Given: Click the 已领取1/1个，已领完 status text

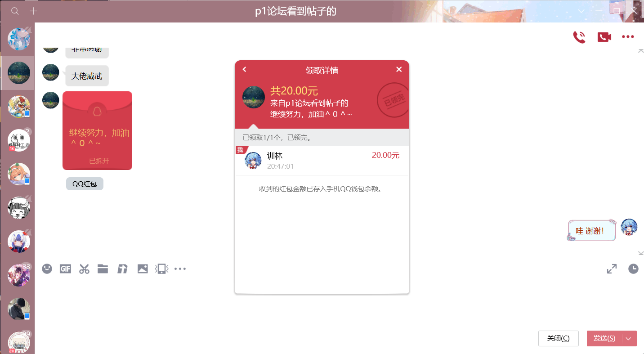Looking at the screenshot, I should [x=277, y=138].
